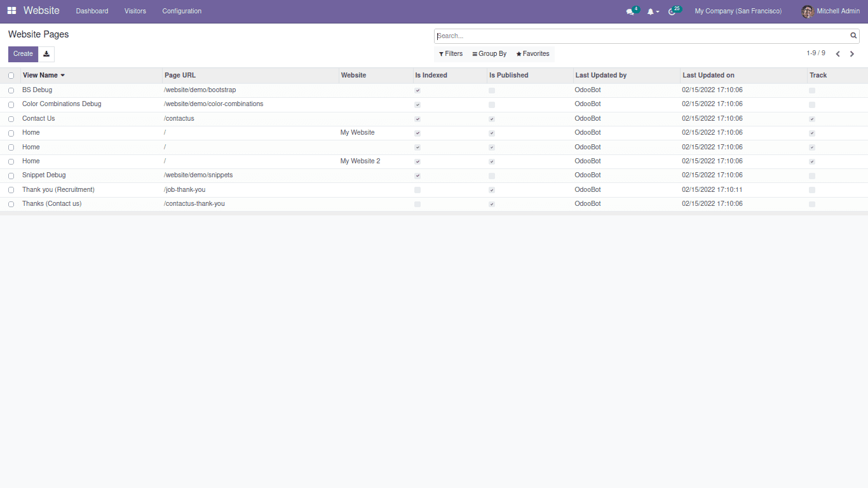Screen dimensions: 868x488
Task: Go to previous page arrow
Action: pyautogui.click(x=837, y=54)
